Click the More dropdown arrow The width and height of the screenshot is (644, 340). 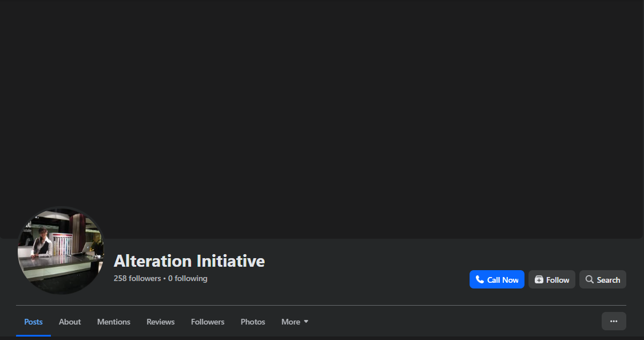(306, 322)
